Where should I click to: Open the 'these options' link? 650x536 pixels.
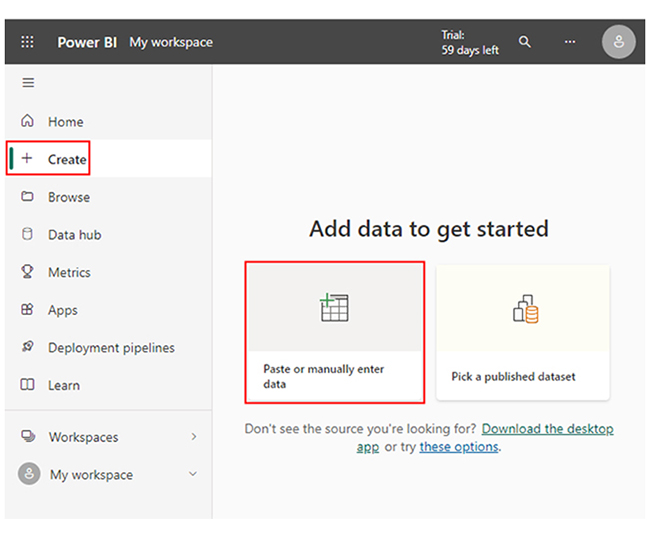pos(459,447)
